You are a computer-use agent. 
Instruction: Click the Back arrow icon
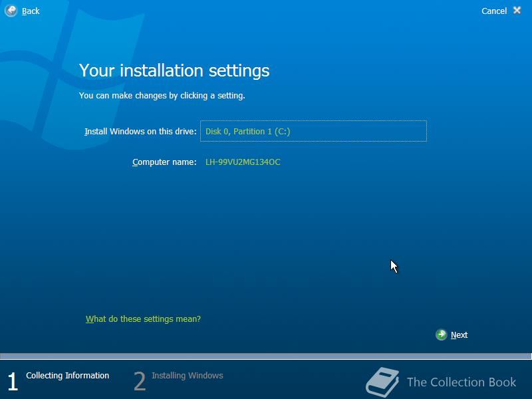pyautogui.click(x=11, y=11)
